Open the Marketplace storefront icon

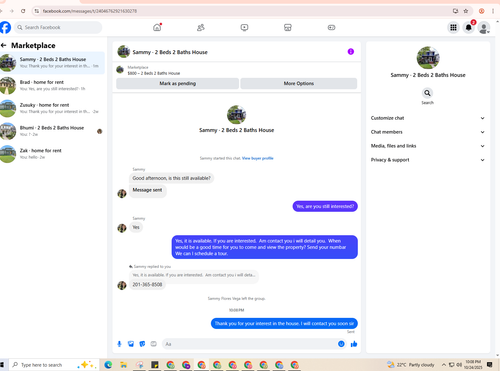(288, 27)
